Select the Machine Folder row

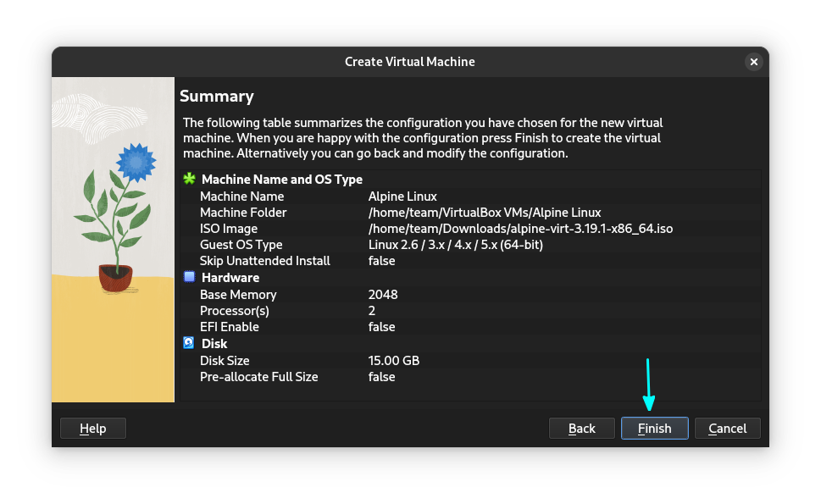coord(243,213)
